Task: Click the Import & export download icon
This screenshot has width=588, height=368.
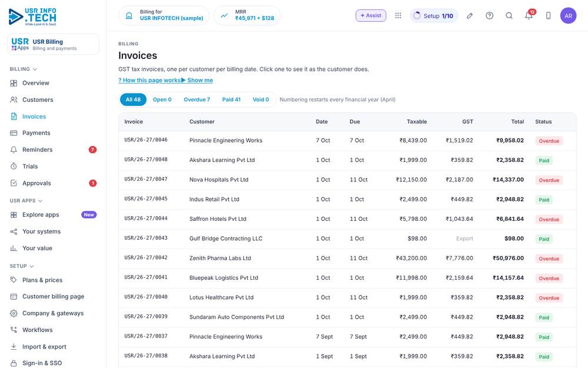Action: coord(14,347)
